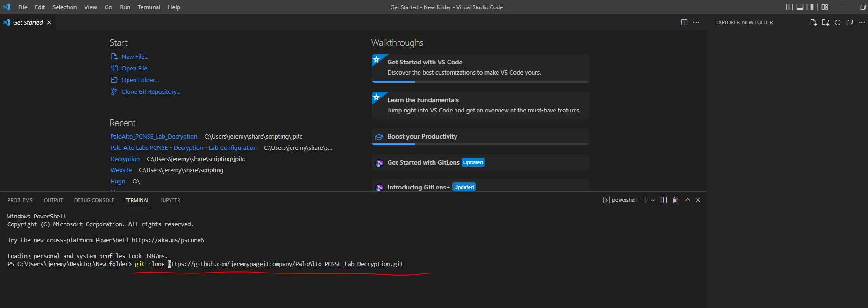This screenshot has height=308, width=868.
Task: Refresh the Explorer view
Action: (838, 22)
